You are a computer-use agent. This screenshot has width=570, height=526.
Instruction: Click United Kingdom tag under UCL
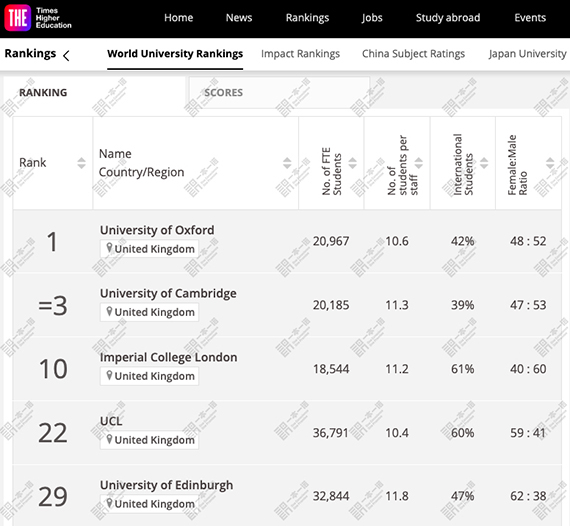click(x=149, y=440)
